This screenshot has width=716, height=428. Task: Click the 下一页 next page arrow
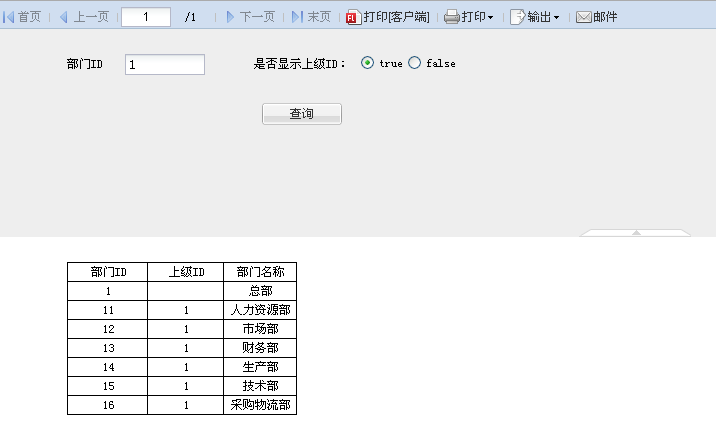pos(230,17)
